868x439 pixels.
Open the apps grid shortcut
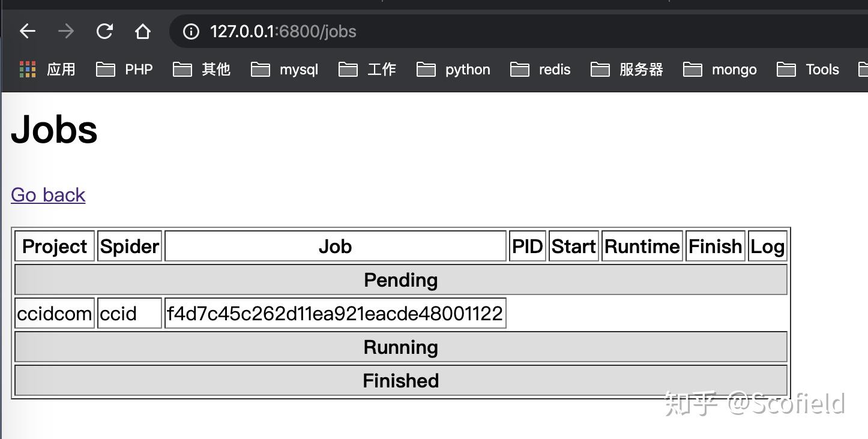(47, 70)
